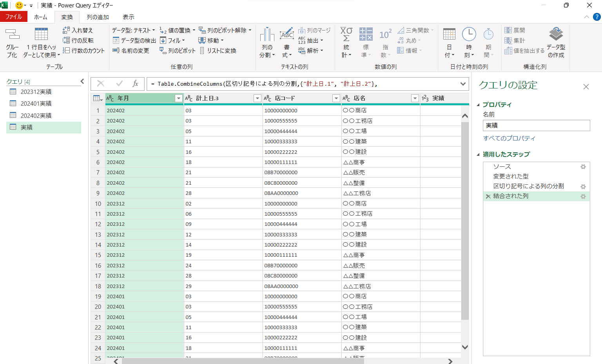Viewport: 602px width, 364px height.
Task: Open Unpivot Columns (列のピボット解除) dropdown
Action: [x=225, y=30]
